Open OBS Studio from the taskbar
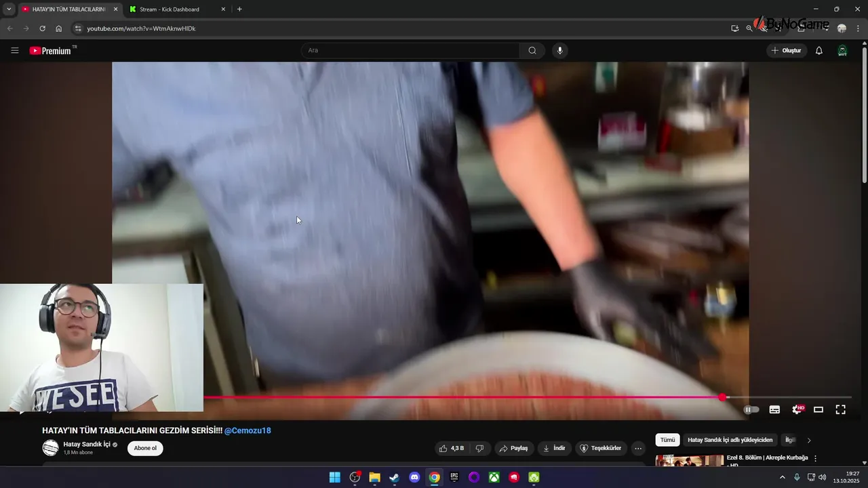 coord(355,477)
